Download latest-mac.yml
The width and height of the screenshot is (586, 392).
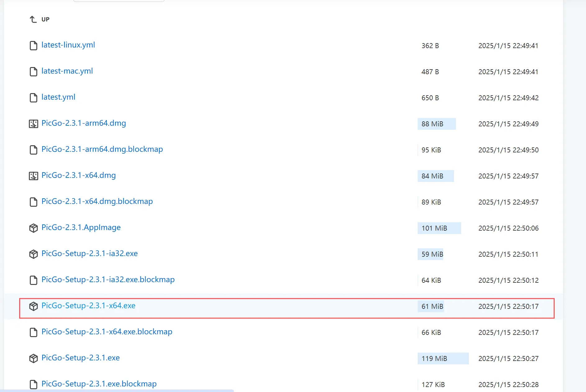click(x=67, y=71)
